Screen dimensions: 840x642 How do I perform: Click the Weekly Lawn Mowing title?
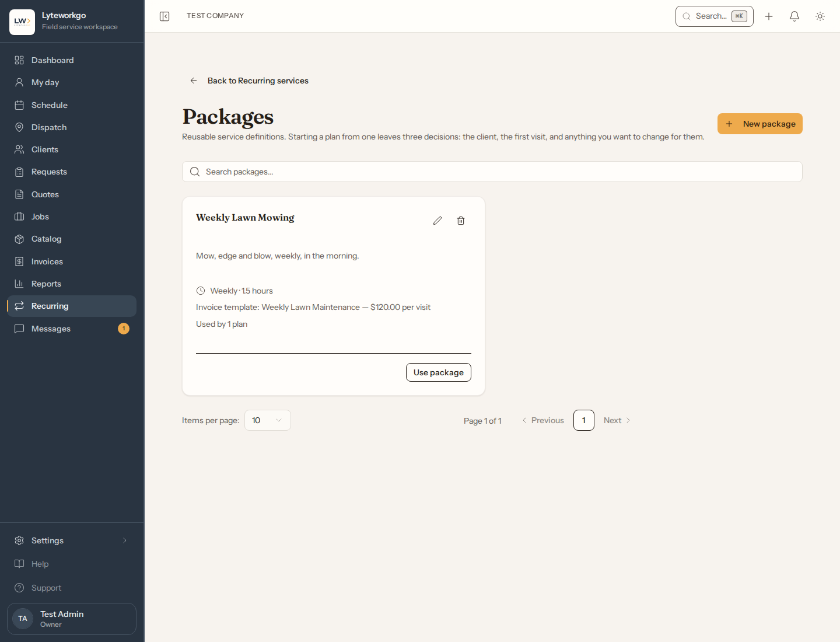[x=245, y=218]
